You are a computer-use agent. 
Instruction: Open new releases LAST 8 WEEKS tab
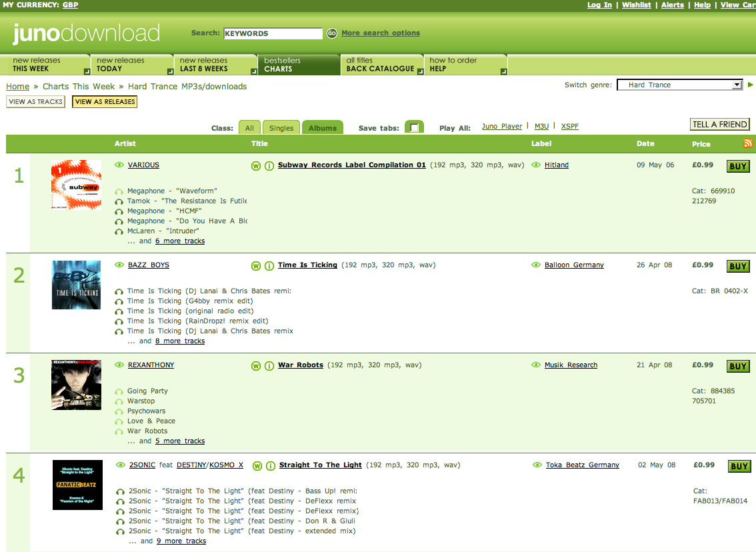215,65
